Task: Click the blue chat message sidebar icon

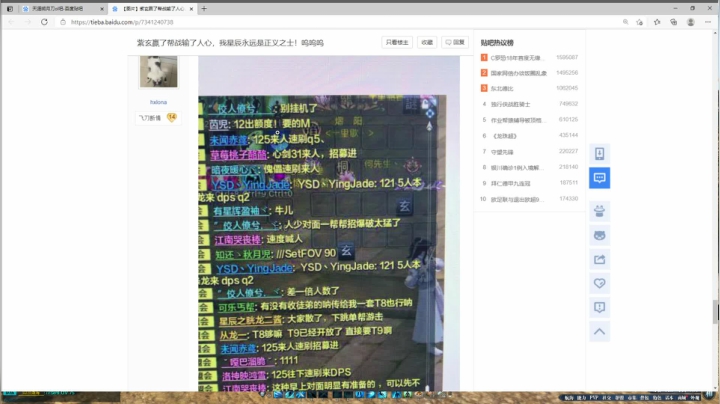Action: tap(599, 178)
